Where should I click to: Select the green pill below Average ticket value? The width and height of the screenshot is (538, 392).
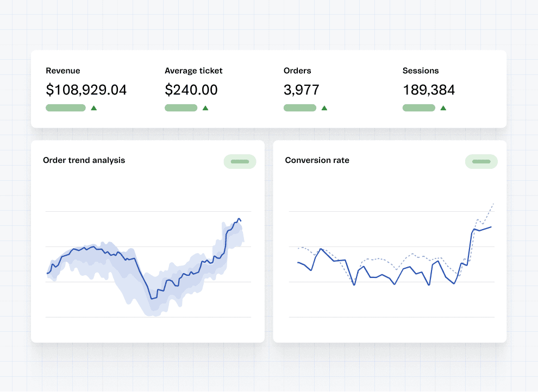(x=181, y=108)
